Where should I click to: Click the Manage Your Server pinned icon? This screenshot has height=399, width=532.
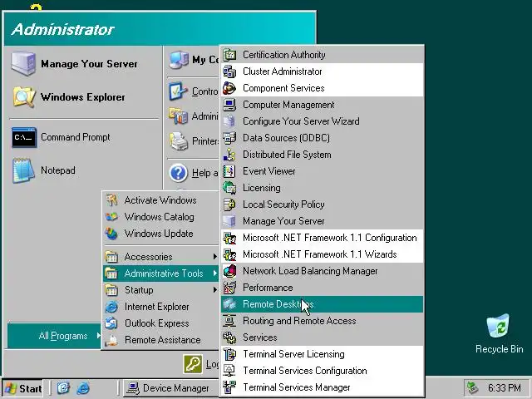pyautogui.click(x=23, y=63)
